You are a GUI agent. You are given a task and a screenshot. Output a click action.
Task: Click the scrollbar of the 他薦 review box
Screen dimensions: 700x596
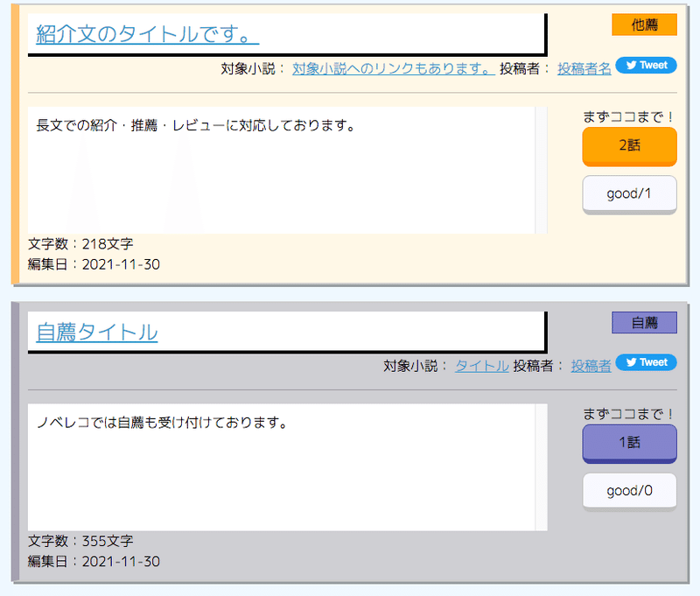click(541, 170)
